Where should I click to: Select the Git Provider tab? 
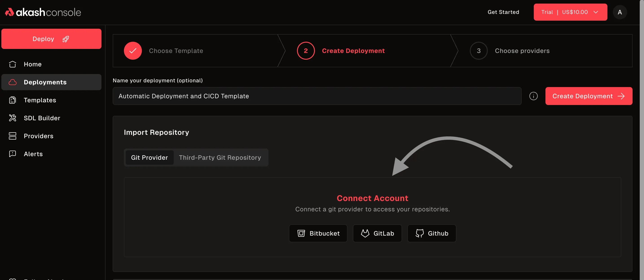(x=149, y=157)
